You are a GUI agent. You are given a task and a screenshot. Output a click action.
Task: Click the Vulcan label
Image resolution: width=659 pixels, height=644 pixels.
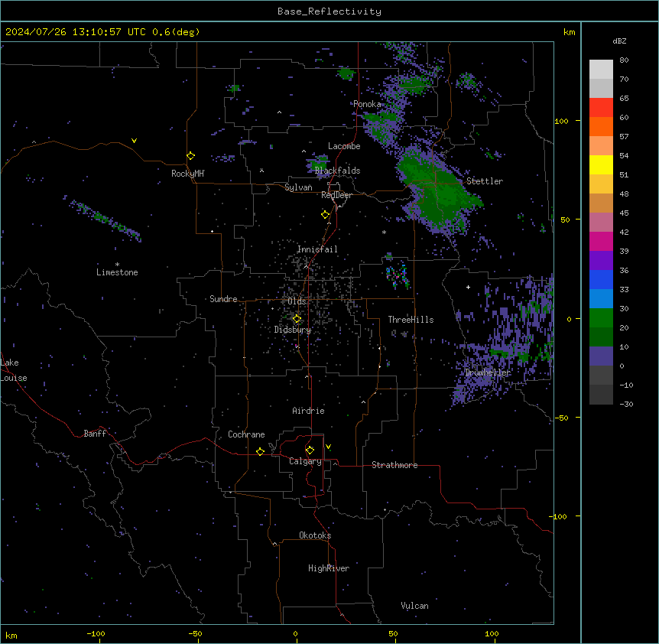415,606
